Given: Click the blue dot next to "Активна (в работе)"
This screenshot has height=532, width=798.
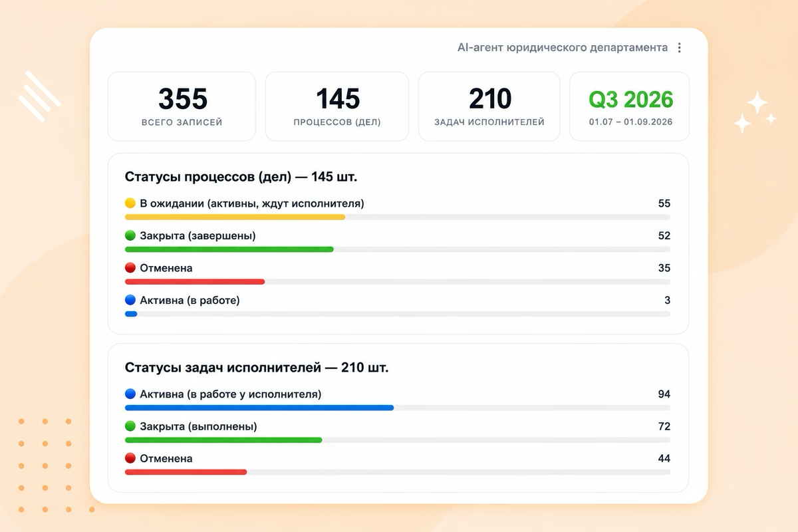Looking at the screenshot, I should pyautogui.click(x=130, y=301).
